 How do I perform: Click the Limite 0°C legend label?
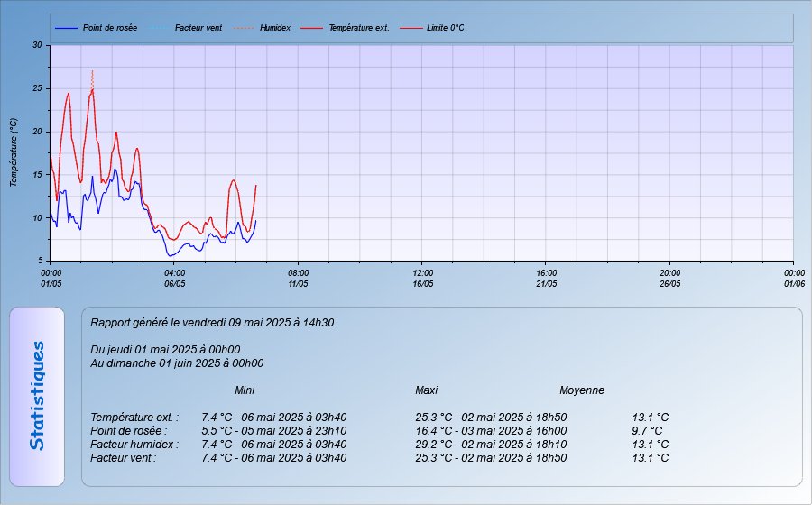click(x=446, y=28)
